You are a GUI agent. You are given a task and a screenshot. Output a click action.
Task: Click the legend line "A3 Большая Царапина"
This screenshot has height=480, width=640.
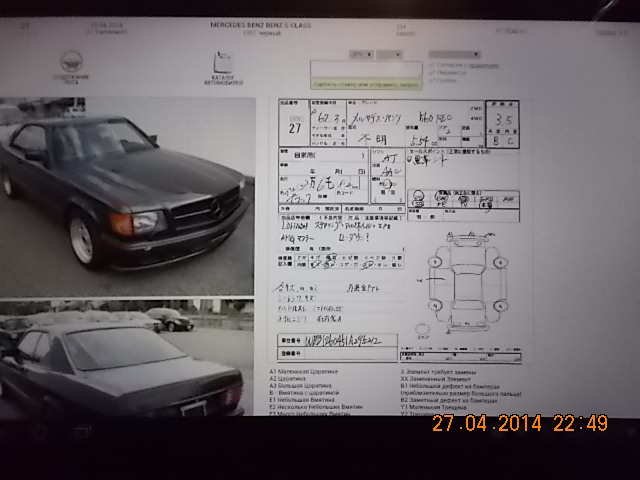pos(300,385)
